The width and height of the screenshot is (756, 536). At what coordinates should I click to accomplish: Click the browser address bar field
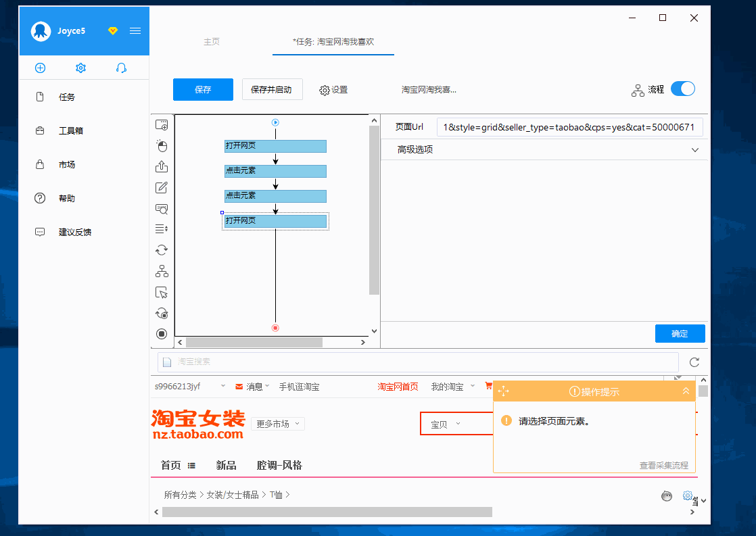[x=418, y=362]
